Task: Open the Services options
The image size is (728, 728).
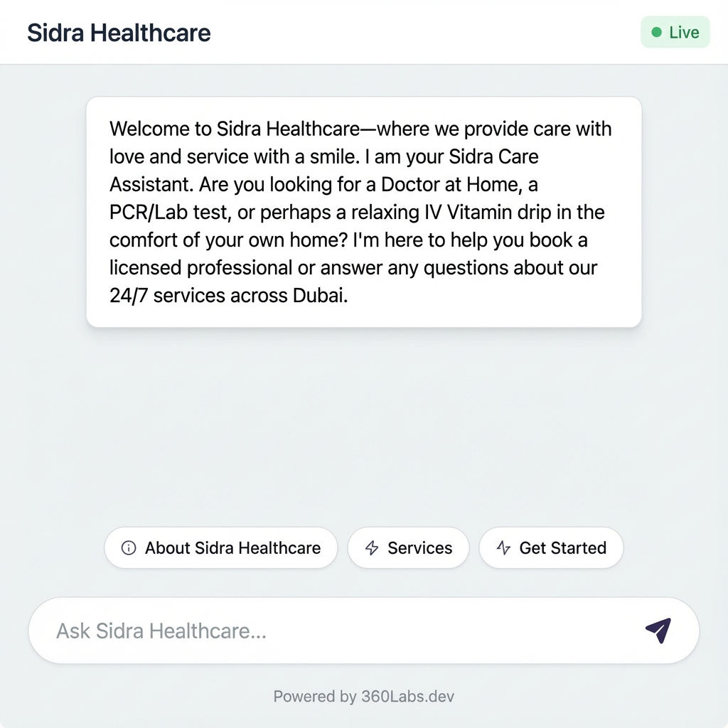Action: coord(408,547)
